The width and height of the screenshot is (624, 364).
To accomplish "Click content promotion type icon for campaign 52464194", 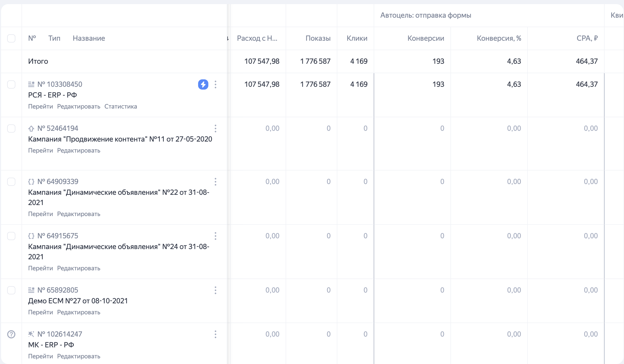I will click(31, 129).
